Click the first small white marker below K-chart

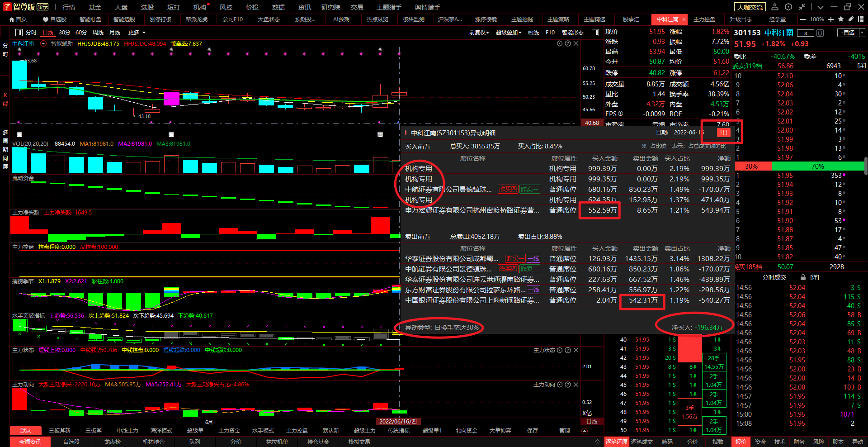[x=19, y=134]
